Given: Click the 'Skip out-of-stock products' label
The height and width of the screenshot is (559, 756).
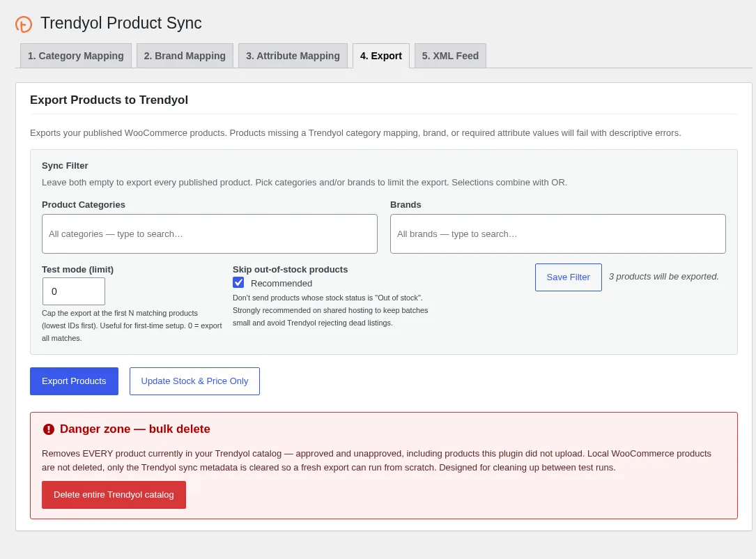Looking at the screenshot, I should click(291, 270).
